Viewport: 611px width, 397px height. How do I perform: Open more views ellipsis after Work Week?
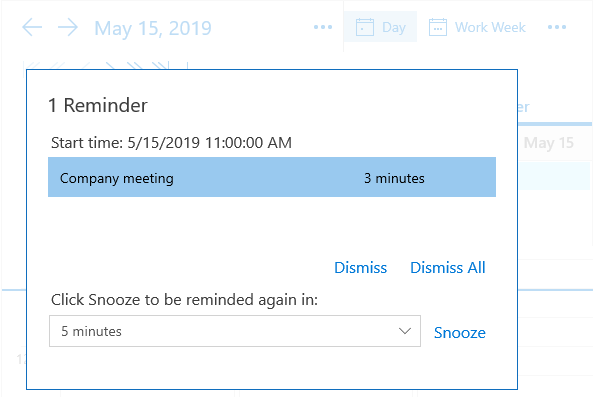coord(557,27)
